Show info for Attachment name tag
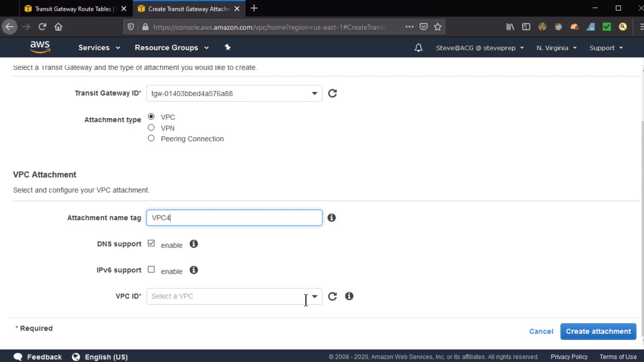Image resolution: width=644 pixels, height=362 pixels. [x=331, y=218]
